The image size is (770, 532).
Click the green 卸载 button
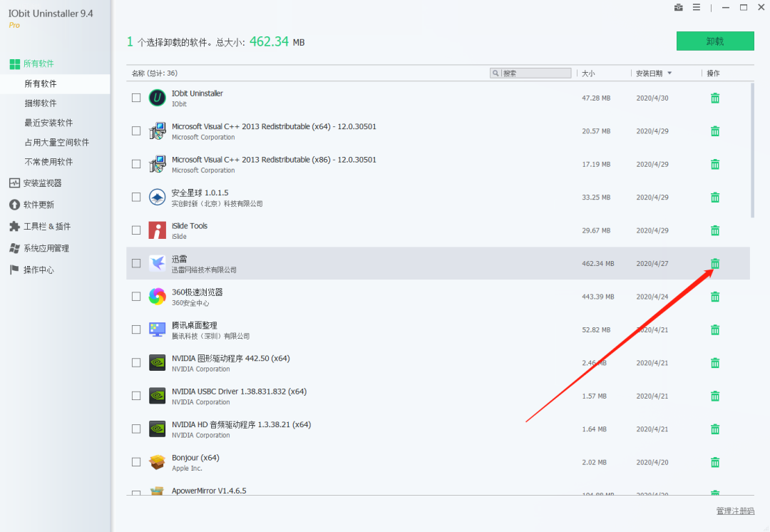(715, 41)
